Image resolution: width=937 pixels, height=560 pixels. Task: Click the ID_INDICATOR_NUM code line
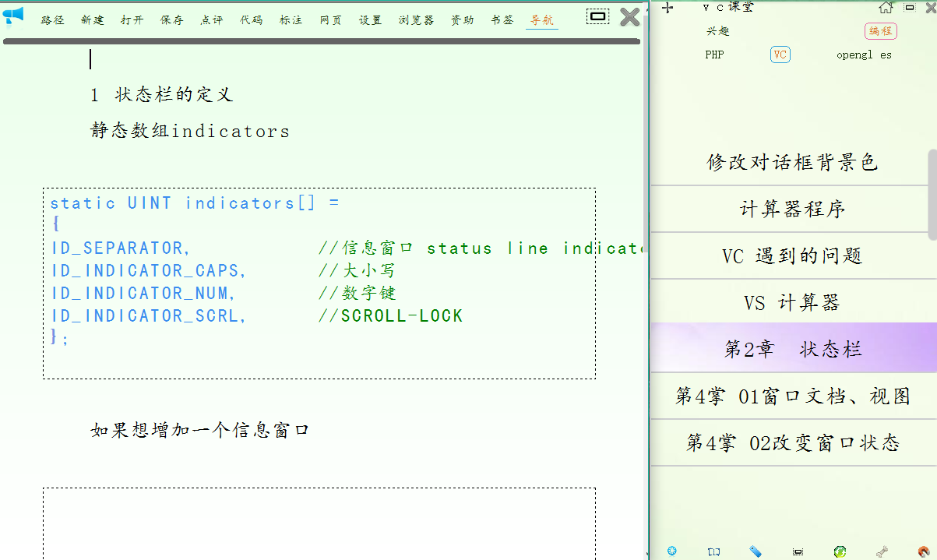click(x=143, y=294)
